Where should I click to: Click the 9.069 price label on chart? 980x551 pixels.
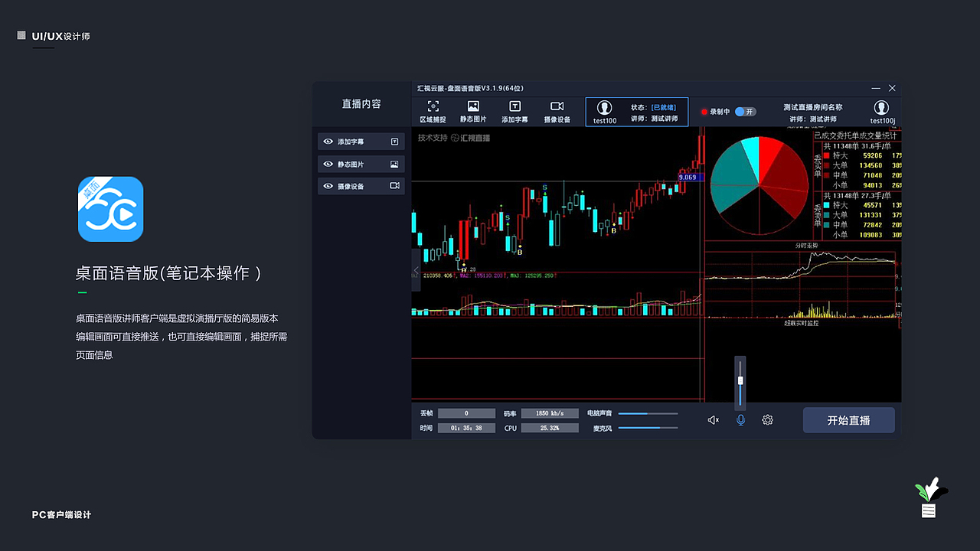coord(688,177)
